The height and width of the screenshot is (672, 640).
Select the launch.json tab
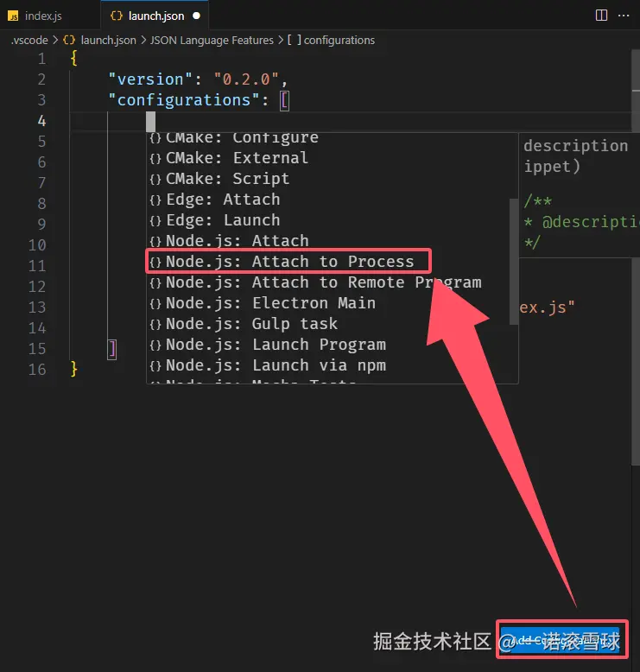click(155, 16)
